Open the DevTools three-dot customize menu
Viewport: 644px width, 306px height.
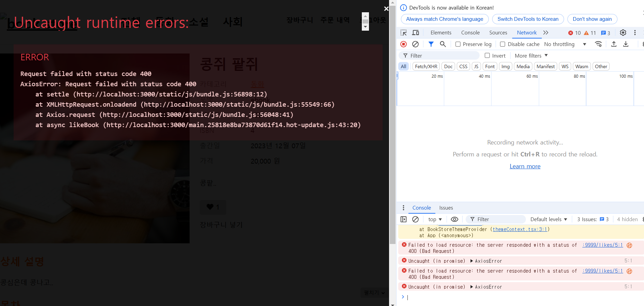(x=635, y=33)
